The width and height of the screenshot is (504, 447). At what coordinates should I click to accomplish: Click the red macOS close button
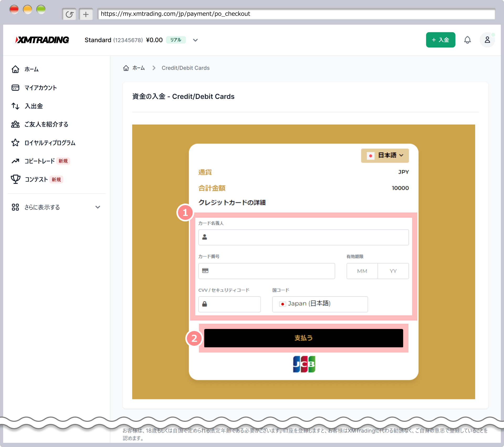(14, 10)
